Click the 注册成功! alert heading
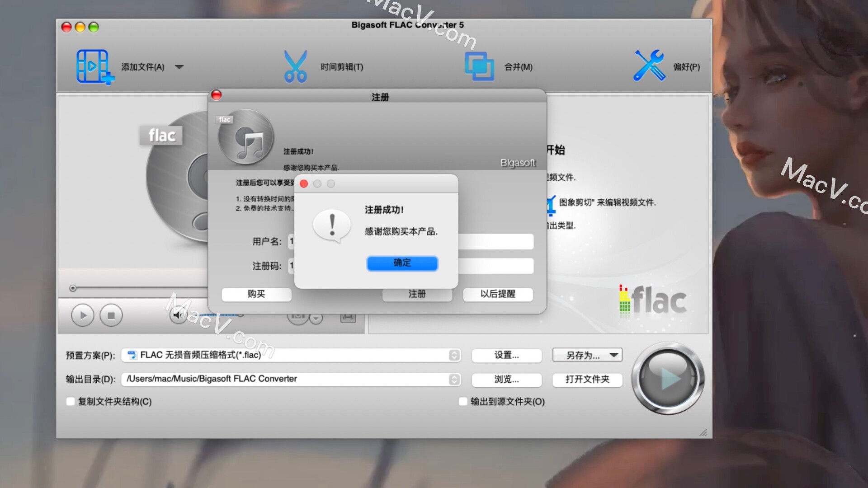This screenshot has height=488, width=868. (x=384, y=210)
